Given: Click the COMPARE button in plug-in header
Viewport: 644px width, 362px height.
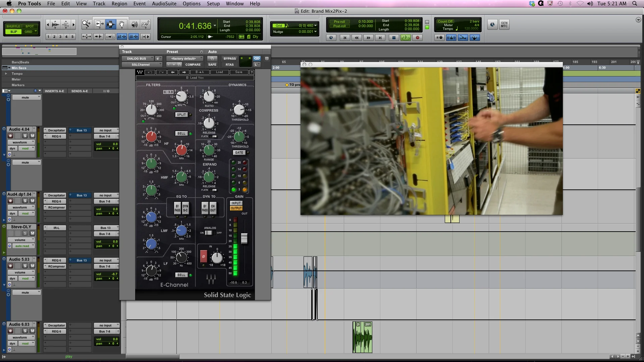Looking at the screenshot, I should point(193,65).
